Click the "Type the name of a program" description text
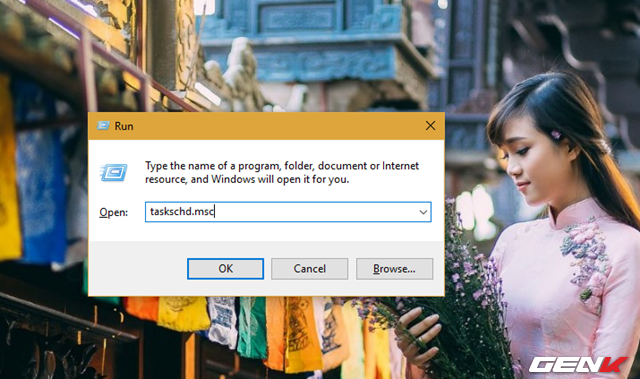Viewport: 640px width, 379px height. (282, 173)
